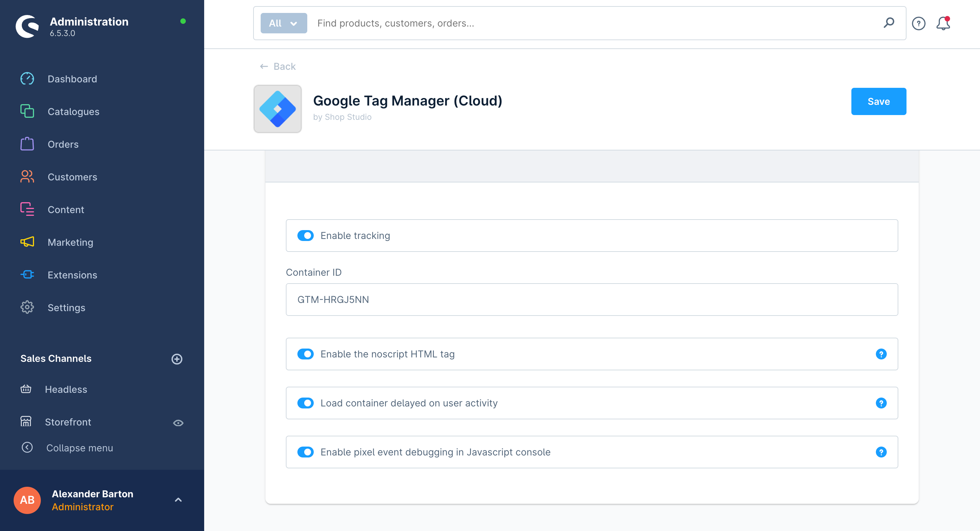The height and width of the screenshot is (531, 980).
Task: Toggle Load container delayed on user activity
Action: 306,403
